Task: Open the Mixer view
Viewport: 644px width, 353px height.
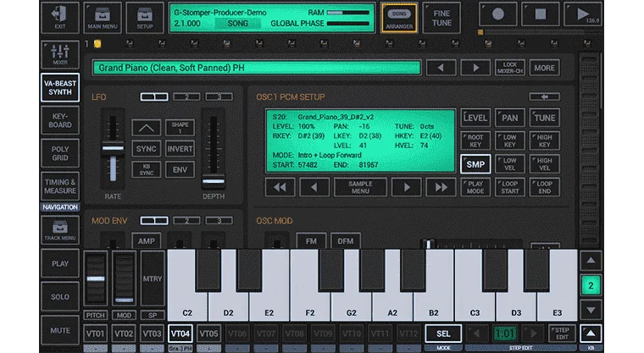Action: [x=60, y=54]
